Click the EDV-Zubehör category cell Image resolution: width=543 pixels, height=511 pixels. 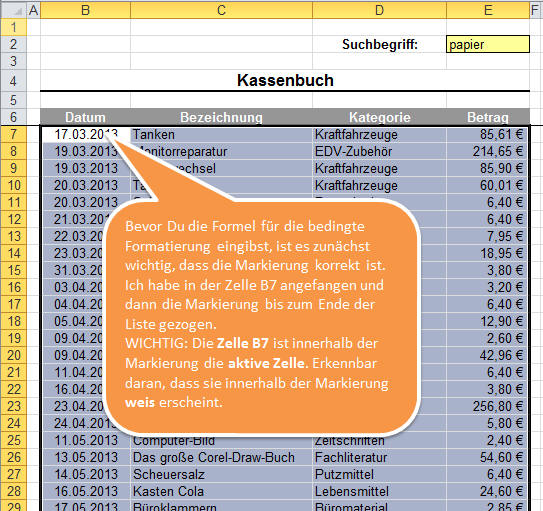click(x=379, y=151)
